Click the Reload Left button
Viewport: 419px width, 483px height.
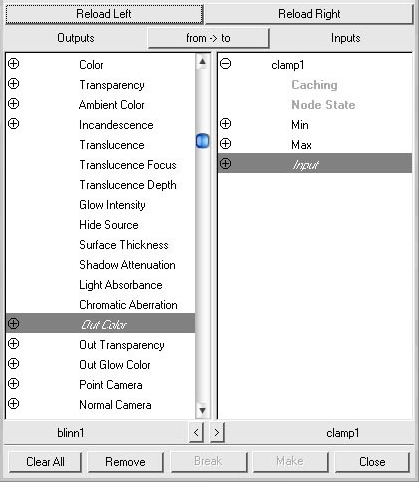click(x=104, y=14)
